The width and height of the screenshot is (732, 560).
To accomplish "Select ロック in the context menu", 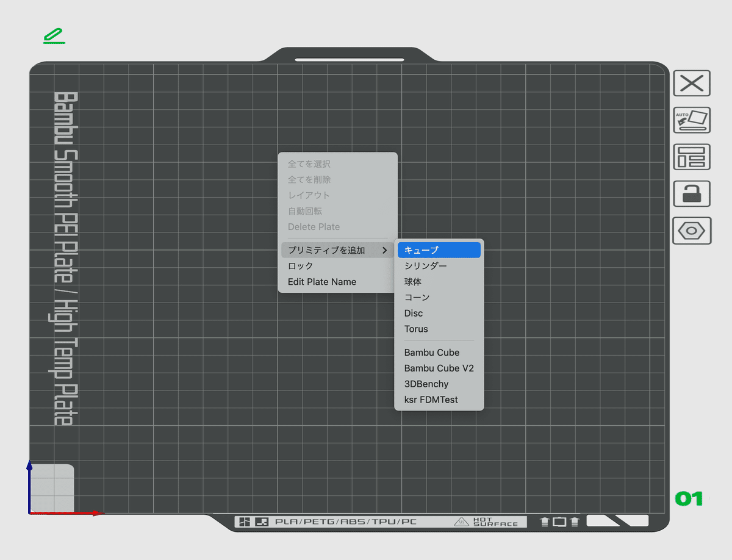I will pyautogui.click(x=337, y=266).
